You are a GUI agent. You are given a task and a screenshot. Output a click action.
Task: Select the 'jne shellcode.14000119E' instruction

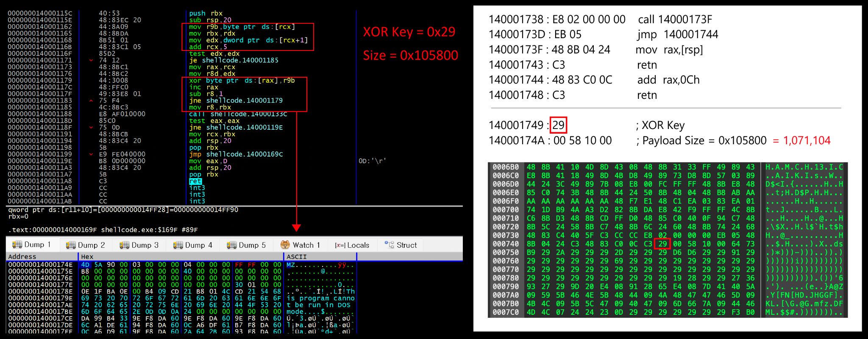[236, 127]
